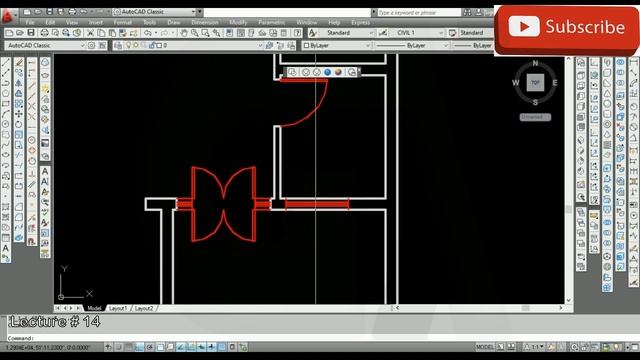The image size is (640, 360).
Task: Toggle layer 0 on/off light bulb
Action: click(129, 45)
